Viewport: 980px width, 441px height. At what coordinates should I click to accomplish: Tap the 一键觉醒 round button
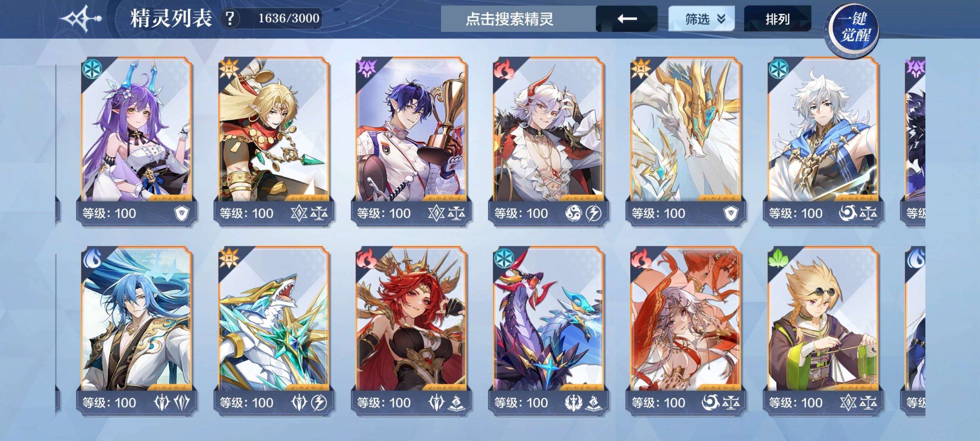point(853,27)
